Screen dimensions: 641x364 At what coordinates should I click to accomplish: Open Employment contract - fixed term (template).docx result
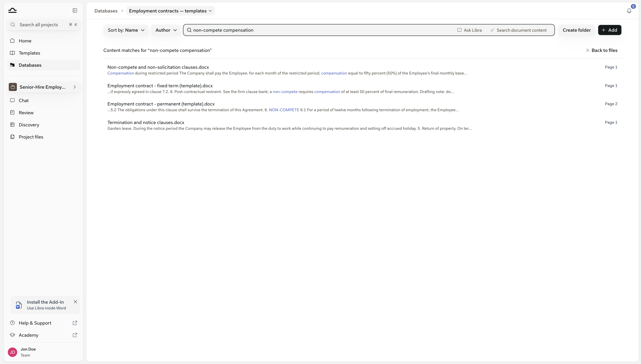coord(362,88)
